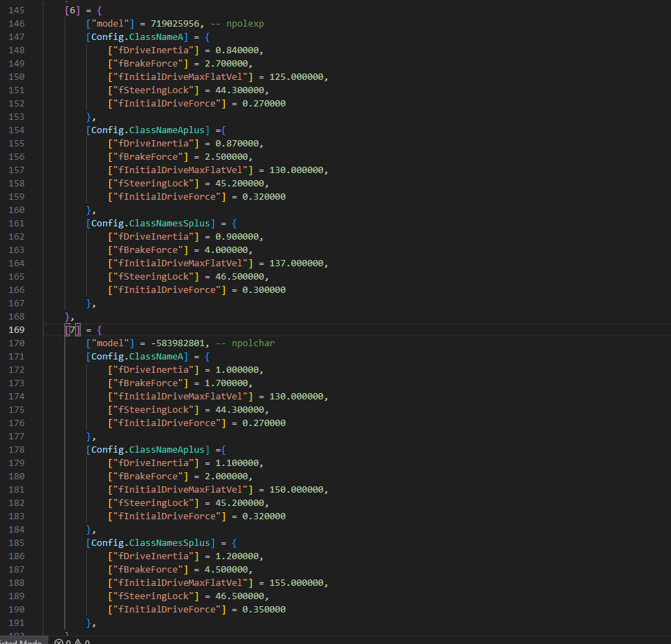
Task: Click the fInitialDriveForce value 0.300000
Action: click(x=264, y=290)
